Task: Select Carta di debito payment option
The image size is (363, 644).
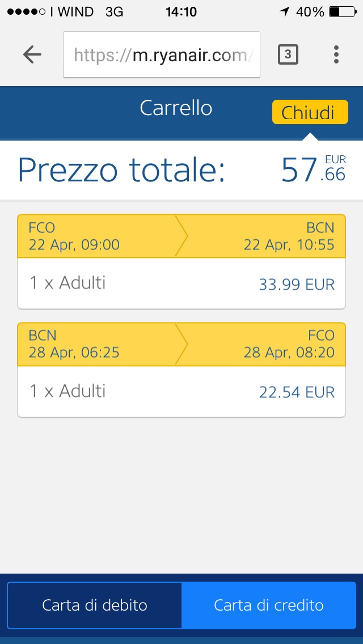Action: click(95, 605)
